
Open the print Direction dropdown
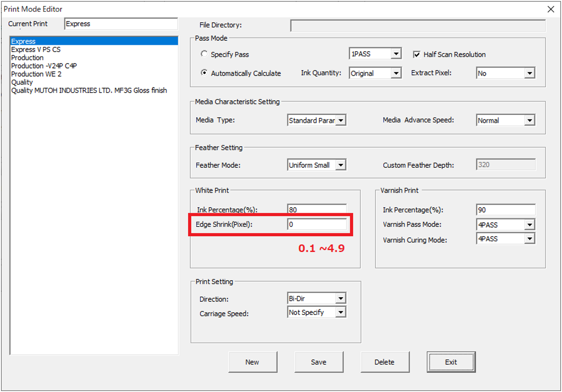pyautogui.click(x=341, y=299)
